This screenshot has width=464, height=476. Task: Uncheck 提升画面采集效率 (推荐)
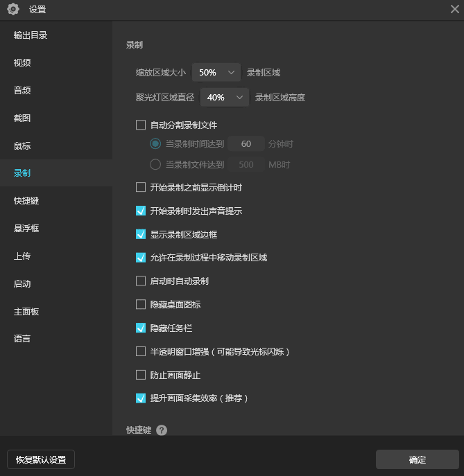tap(141, 398)
